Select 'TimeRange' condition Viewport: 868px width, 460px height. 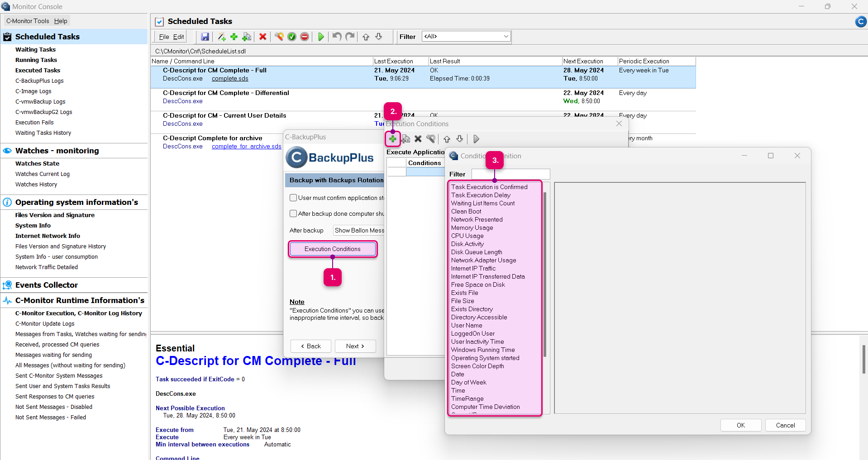coord(467,398)
